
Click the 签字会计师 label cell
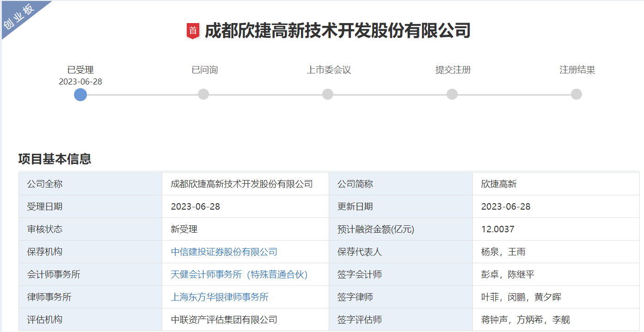click(x=401, y=274)
